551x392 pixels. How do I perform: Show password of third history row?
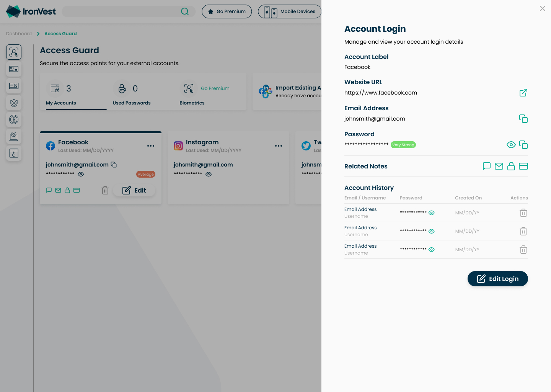pos(432,250)
